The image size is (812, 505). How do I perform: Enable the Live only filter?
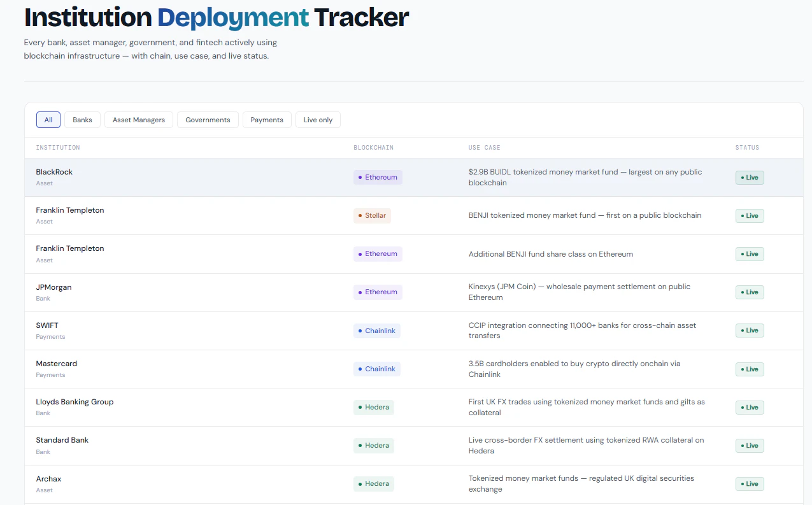click(318, 119)
